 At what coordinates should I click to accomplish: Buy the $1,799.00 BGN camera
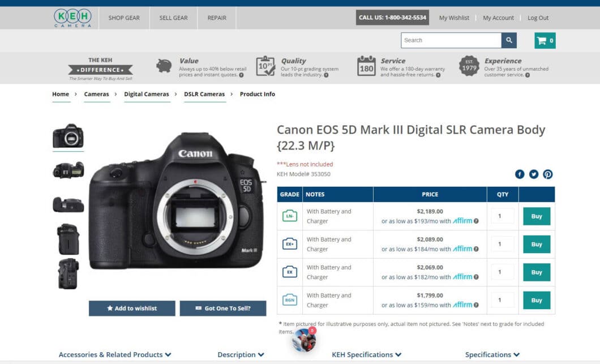(537, 300)
